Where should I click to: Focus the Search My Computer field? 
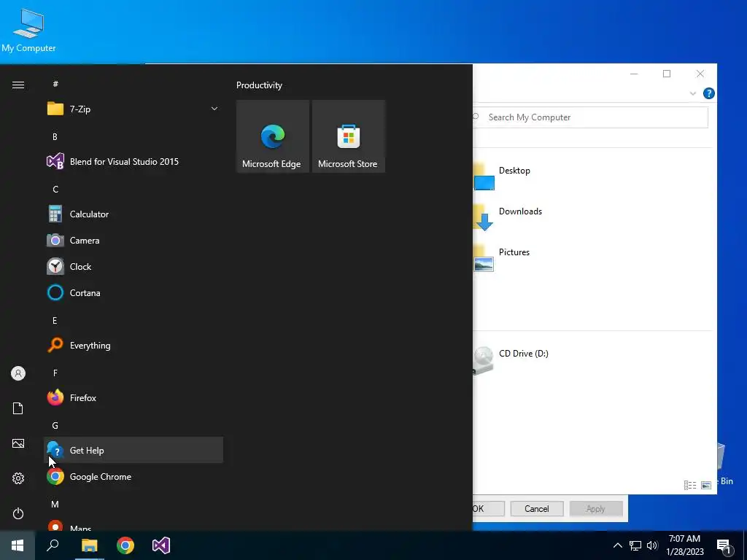589,117
